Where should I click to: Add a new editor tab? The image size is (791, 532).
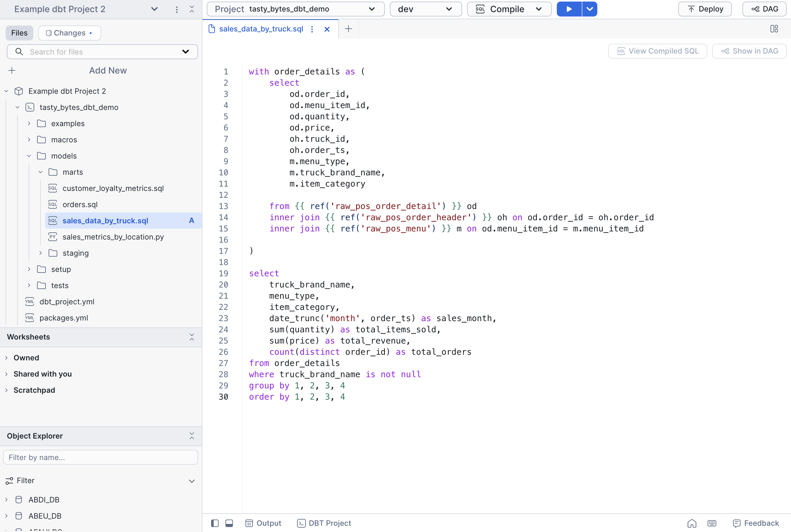[348, 29]
